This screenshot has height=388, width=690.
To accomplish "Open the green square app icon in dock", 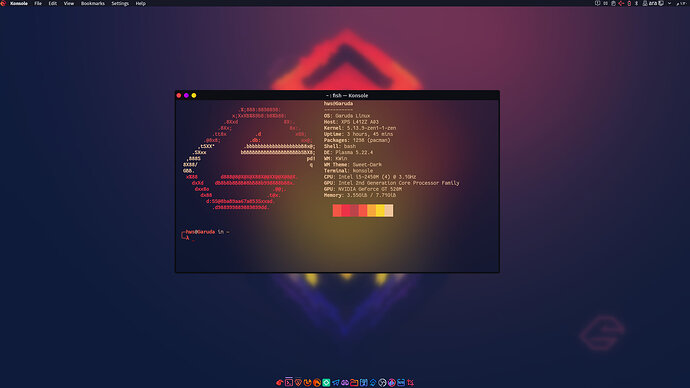I will [x=326, y=383].
